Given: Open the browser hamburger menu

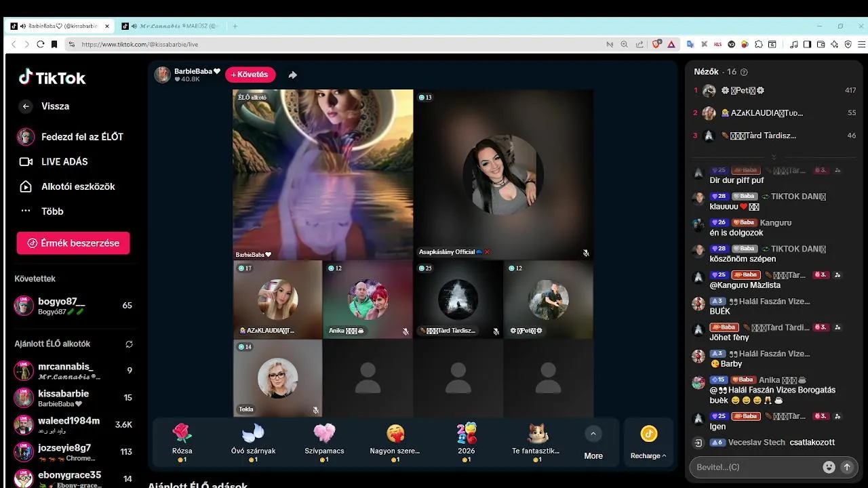Looking at the screenshot, I should point(860,44).
